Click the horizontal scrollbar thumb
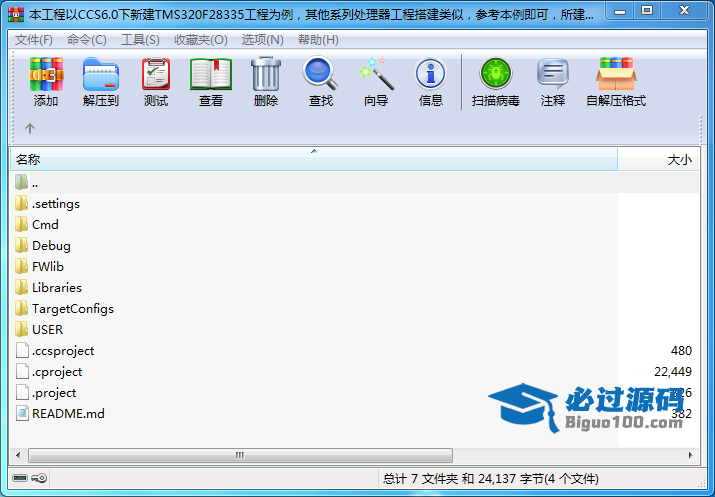Viewport: 715px width, 497px height. pos(240,455)
